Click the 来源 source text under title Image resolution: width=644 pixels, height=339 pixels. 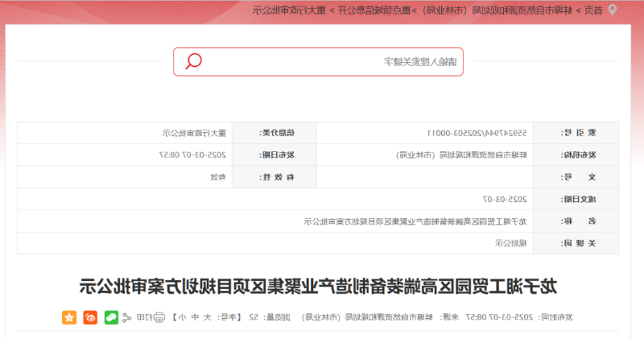point(380,317)
